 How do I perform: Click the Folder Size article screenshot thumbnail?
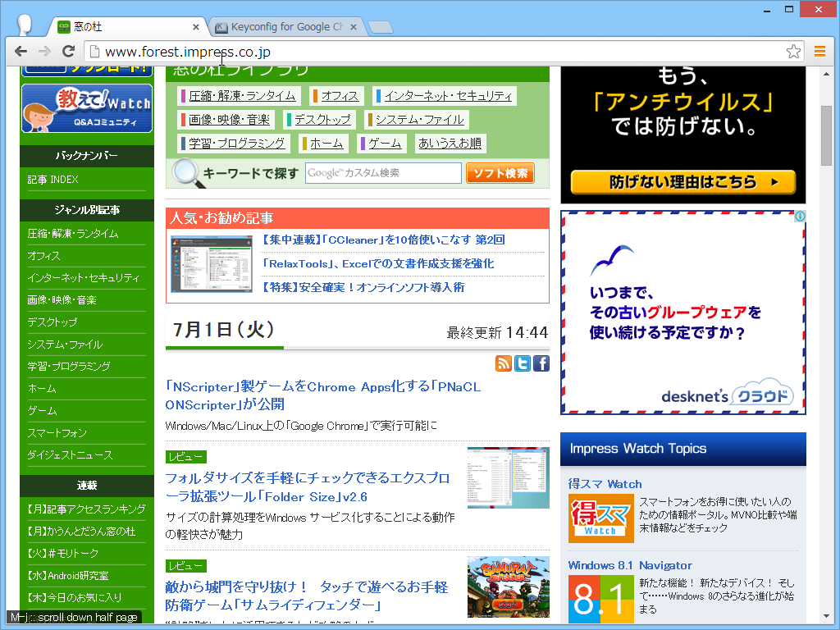tap(508, 477)
